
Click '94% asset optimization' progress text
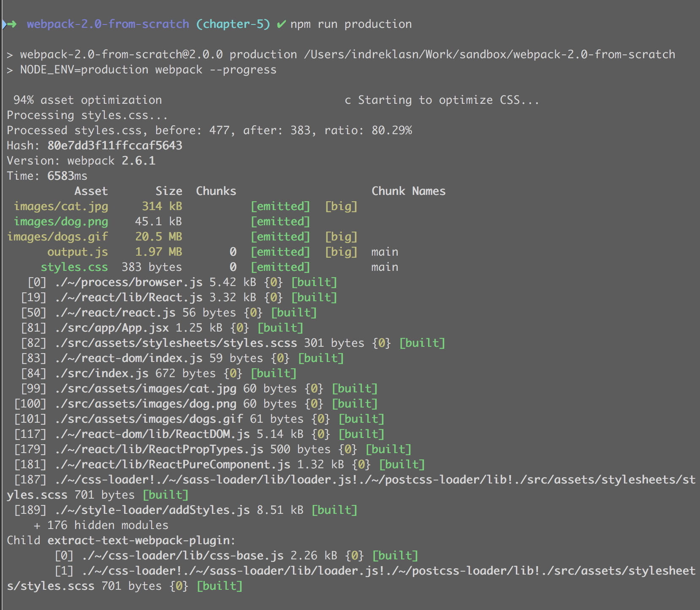[x=87, y=100]
